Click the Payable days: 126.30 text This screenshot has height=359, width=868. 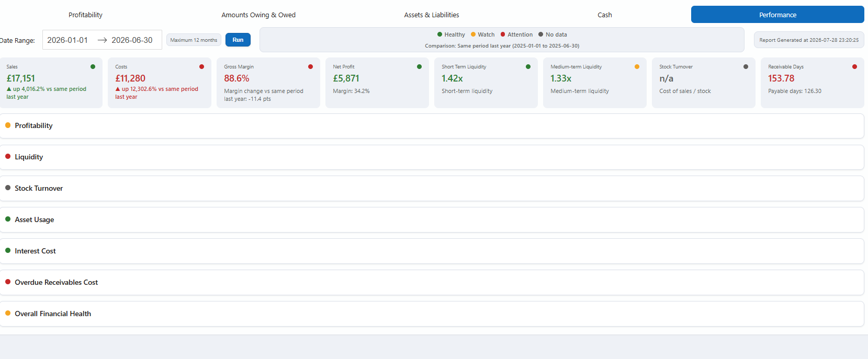tap(795, 91)
